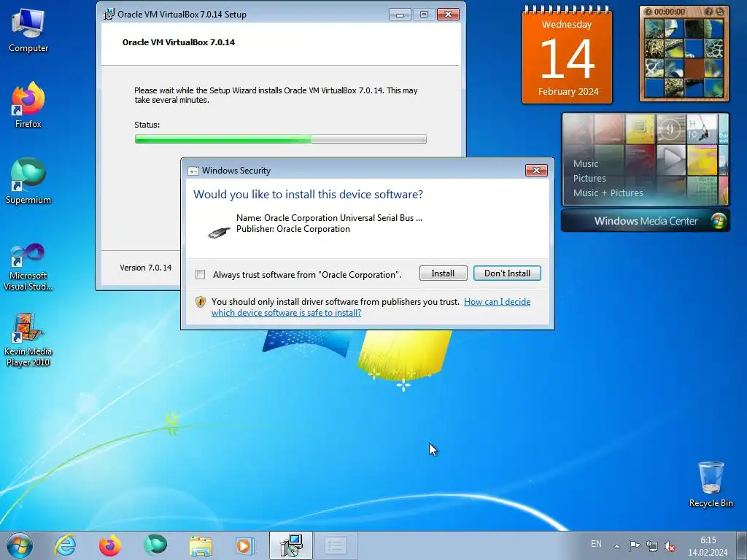This screenshot has width=747, height=560.
Task: Click the list-style taskbar button next to installer
Action: pos(336,545)
